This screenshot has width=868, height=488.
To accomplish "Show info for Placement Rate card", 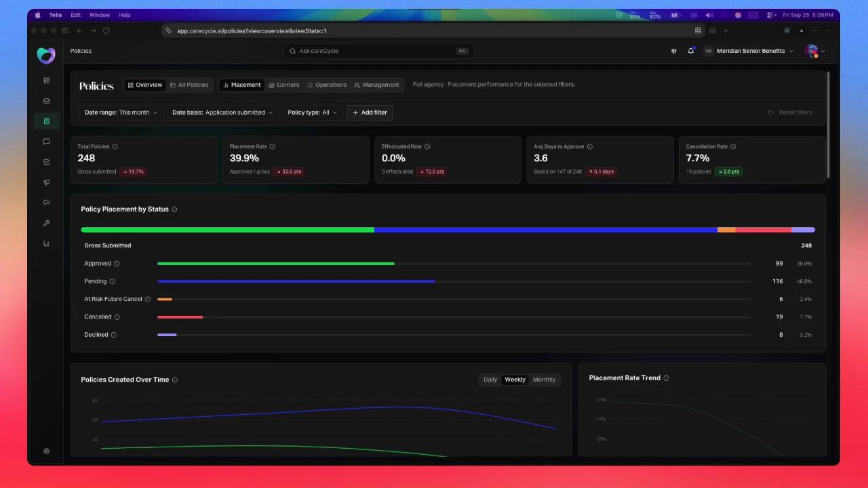I will 272,146.
